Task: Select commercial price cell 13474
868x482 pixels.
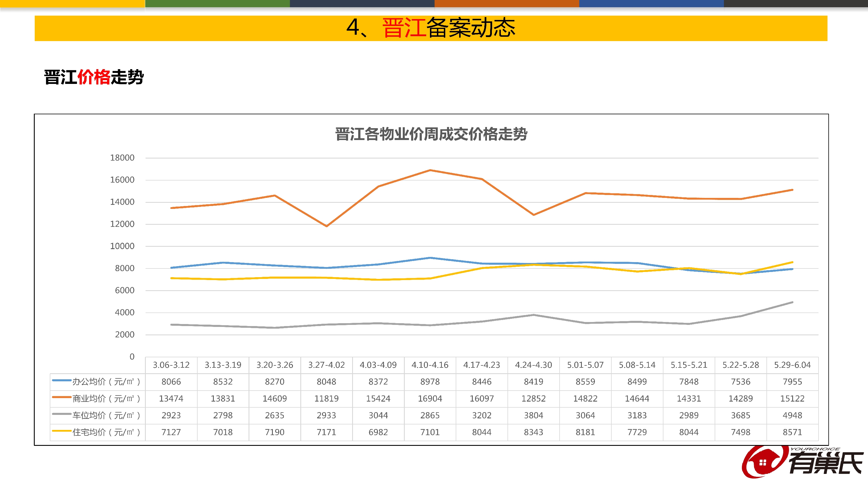Action: tap(171, 398)
